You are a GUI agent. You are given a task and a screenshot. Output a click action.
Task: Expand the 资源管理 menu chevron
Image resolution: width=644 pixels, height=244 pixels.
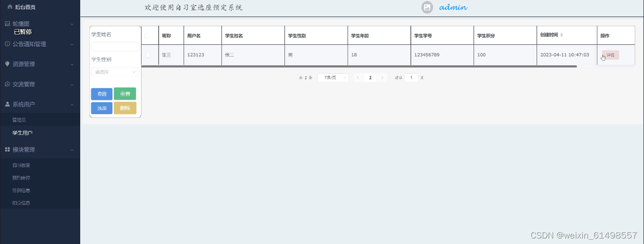72,64
